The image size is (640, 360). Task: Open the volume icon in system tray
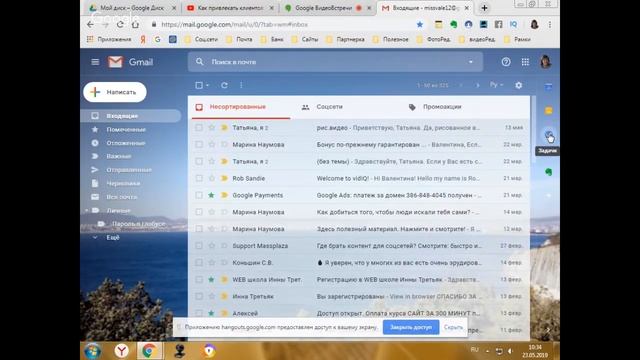pos(510,351)
